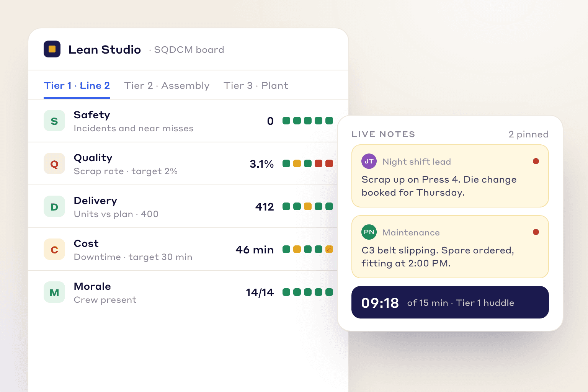Click the amber dot in Delivery row
Image resolution: width=588 pixels, height=392 pixels.
[x=308, y=206]
